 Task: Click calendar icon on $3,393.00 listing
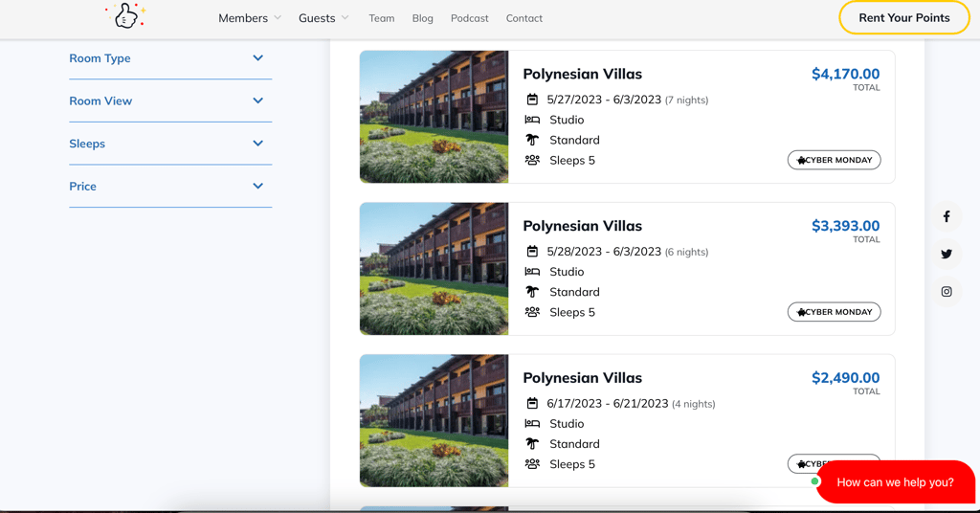tap(532, 251)
